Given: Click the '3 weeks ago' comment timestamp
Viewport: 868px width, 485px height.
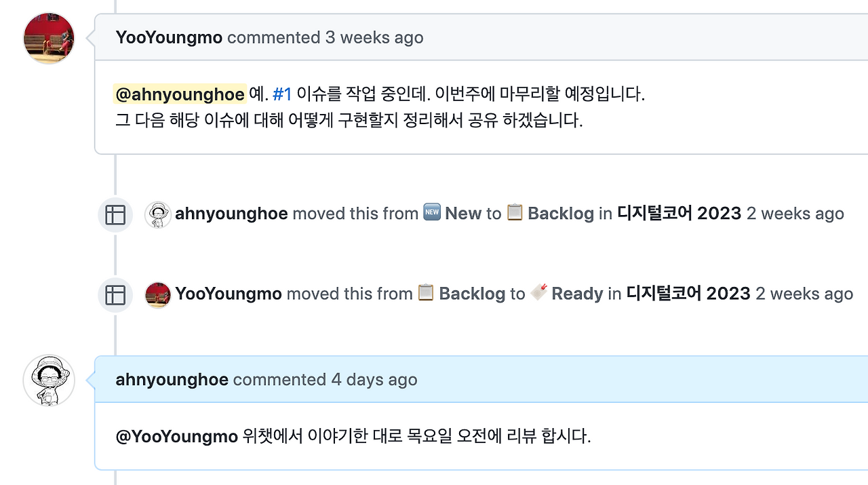Looking at the screenshot, I should [x=374, y=37].
